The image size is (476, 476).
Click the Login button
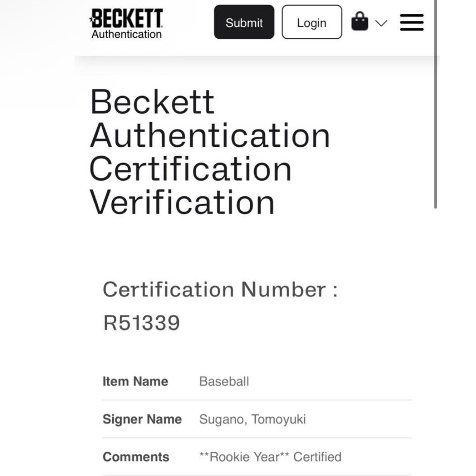pos(311,23)
